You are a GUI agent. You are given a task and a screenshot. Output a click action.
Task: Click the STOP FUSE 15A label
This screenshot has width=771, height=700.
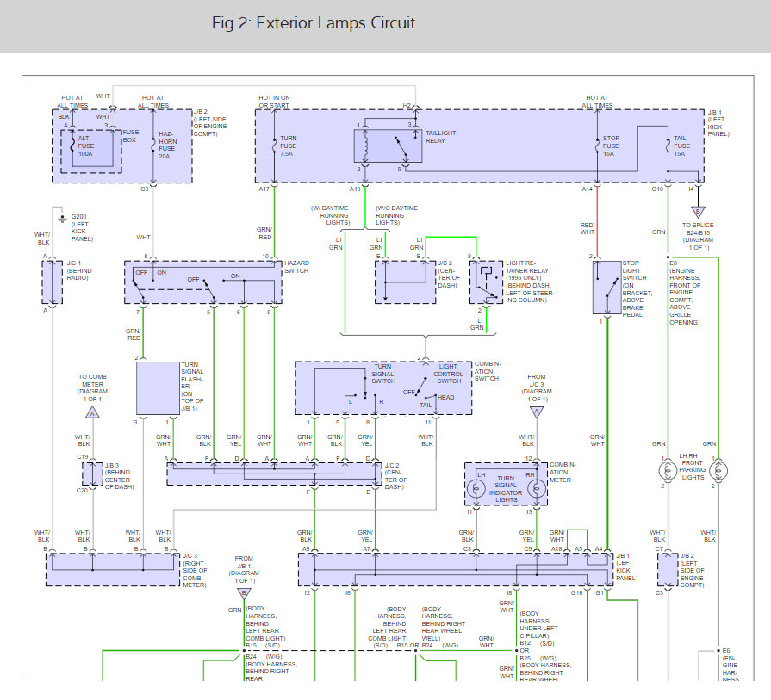[611, 146]
